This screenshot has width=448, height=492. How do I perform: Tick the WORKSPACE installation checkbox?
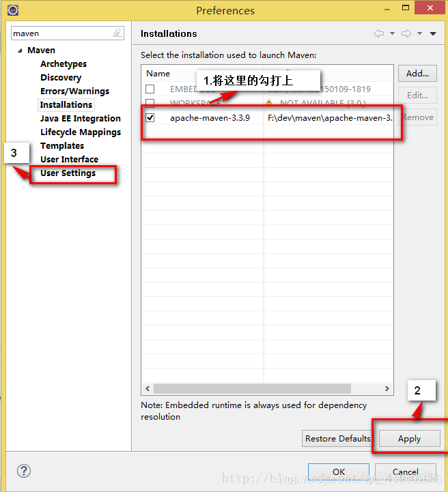coord(150,102)
